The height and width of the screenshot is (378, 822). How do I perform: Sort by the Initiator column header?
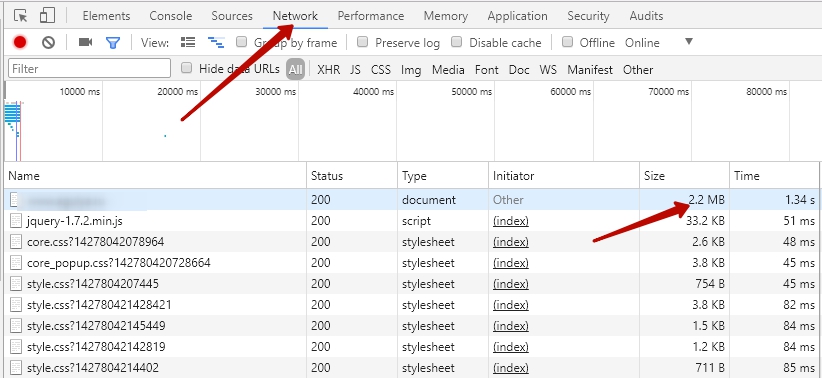tap(564, 176)
